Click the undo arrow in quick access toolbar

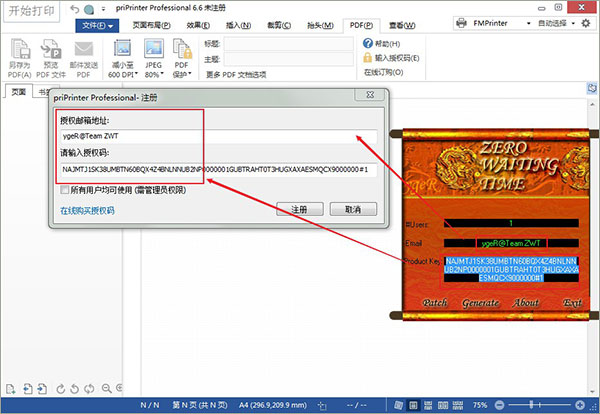tap(75, 9)
